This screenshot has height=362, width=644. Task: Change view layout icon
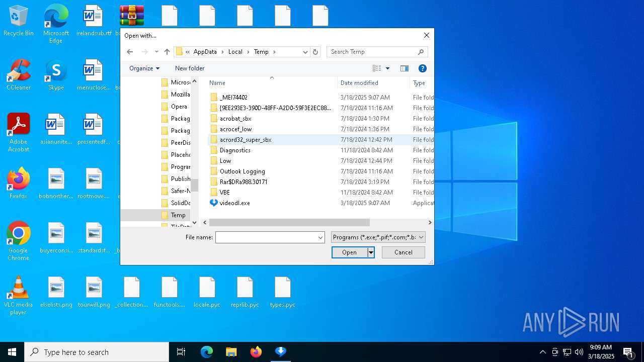click(x=377, y=68)
